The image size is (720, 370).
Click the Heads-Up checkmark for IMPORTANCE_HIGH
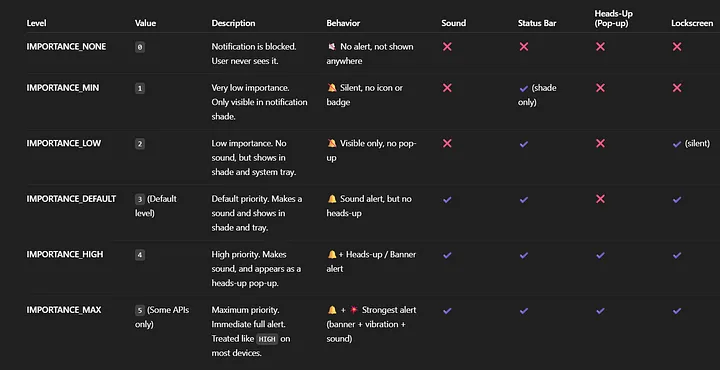(x=600, y=255)
